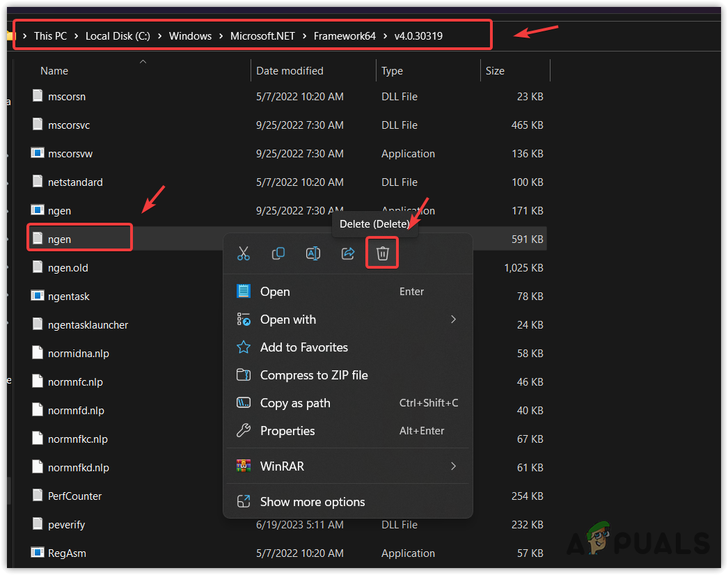The width and height of the screenshot is (728, 575).
Task: Expand the WinRAR submenu arrow
Action: click(454, 466)
